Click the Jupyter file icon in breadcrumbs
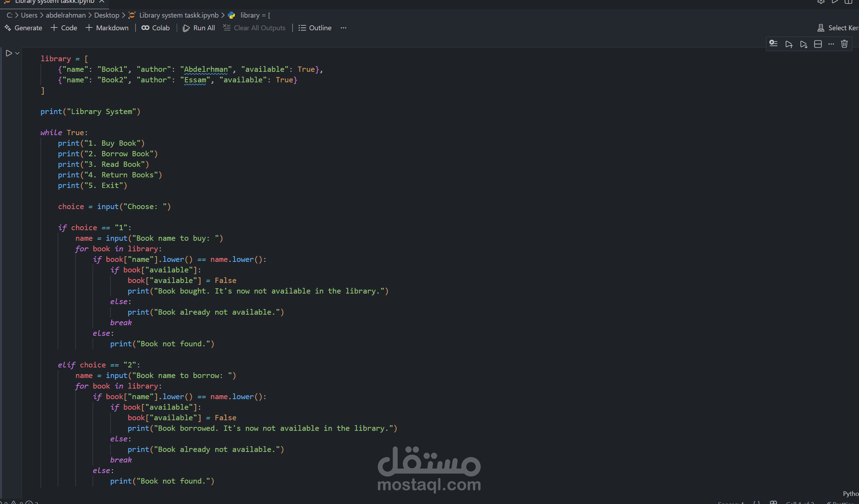 [x=132, y=15]
